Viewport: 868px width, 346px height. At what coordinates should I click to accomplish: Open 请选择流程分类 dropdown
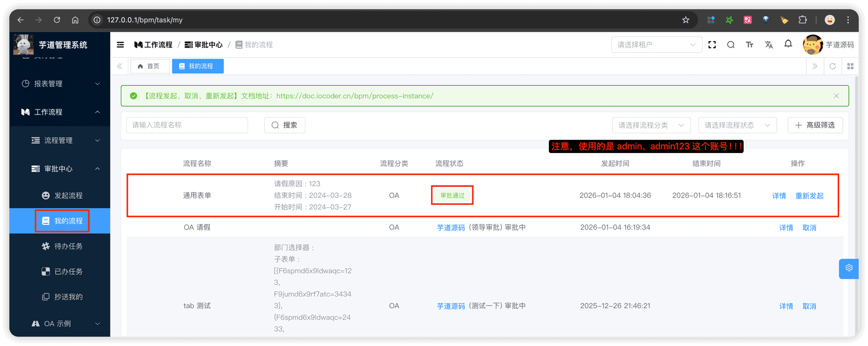click(x=651, y=125)
